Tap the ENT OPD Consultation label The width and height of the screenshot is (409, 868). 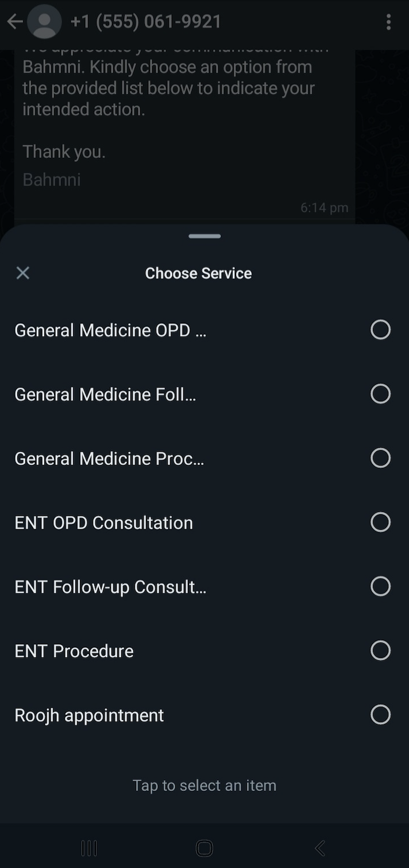click(x=103, y=523)
